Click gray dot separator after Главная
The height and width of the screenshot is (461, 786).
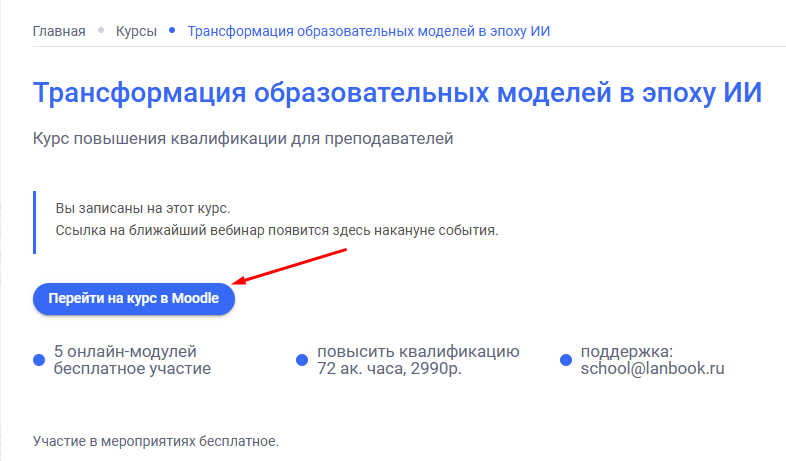(101, 31)
